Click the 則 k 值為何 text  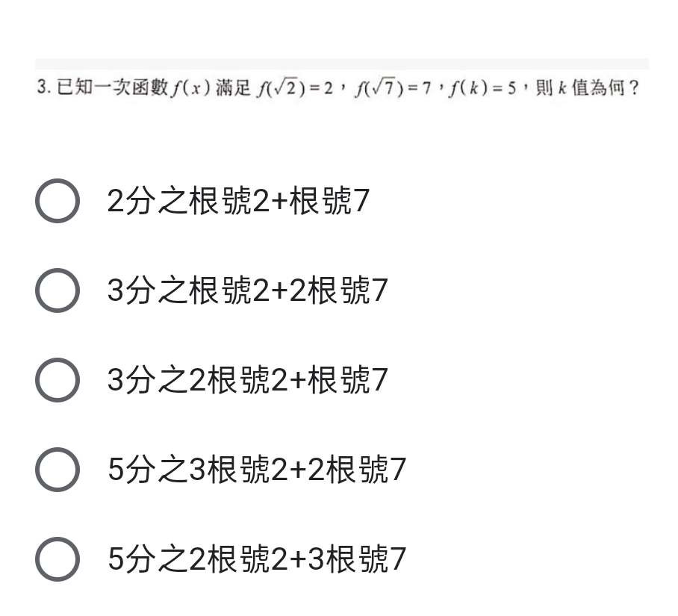pyautogui.click(x=587, y=88)
